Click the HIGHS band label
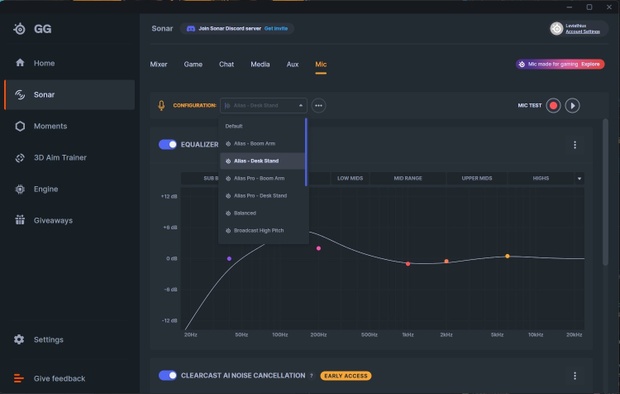 tap(541, 178)
